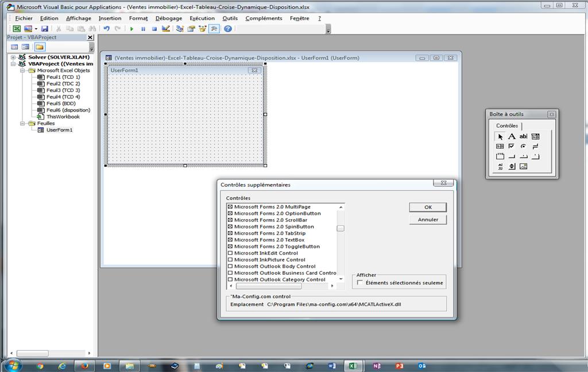Click the View Microsoft Excel toolbar icon
The width and height of the screenshot is (588, 372).
(x=17, y=29)
